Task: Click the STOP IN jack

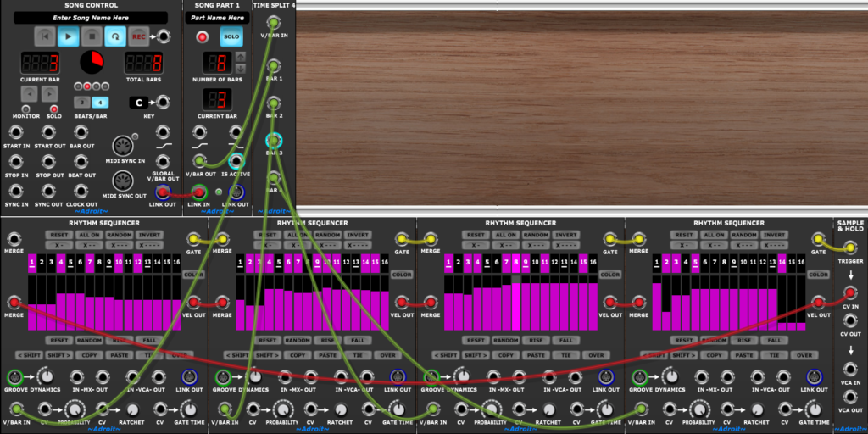Action: [16, 162]
